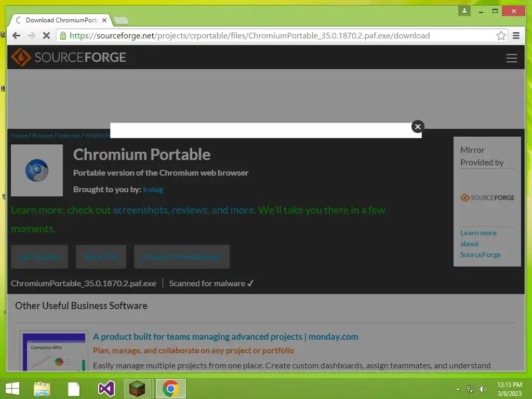Click the address bar URL field

pos(282,36)
